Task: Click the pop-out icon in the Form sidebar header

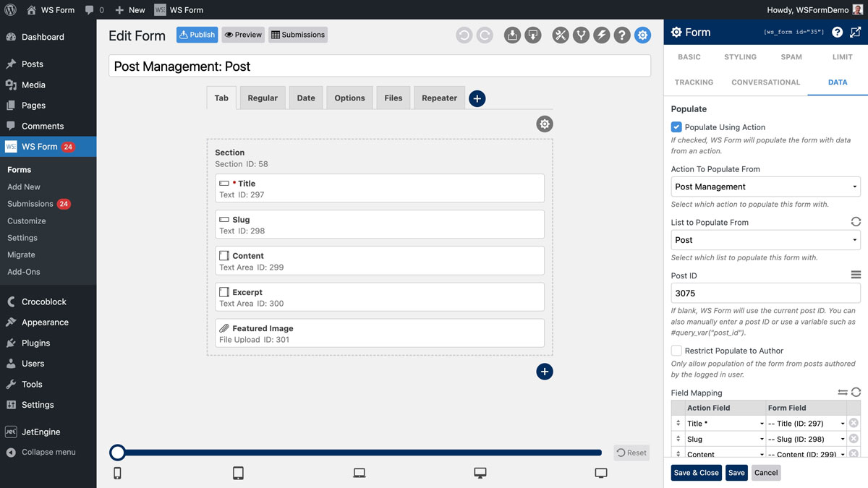Action: click(856, 32)
